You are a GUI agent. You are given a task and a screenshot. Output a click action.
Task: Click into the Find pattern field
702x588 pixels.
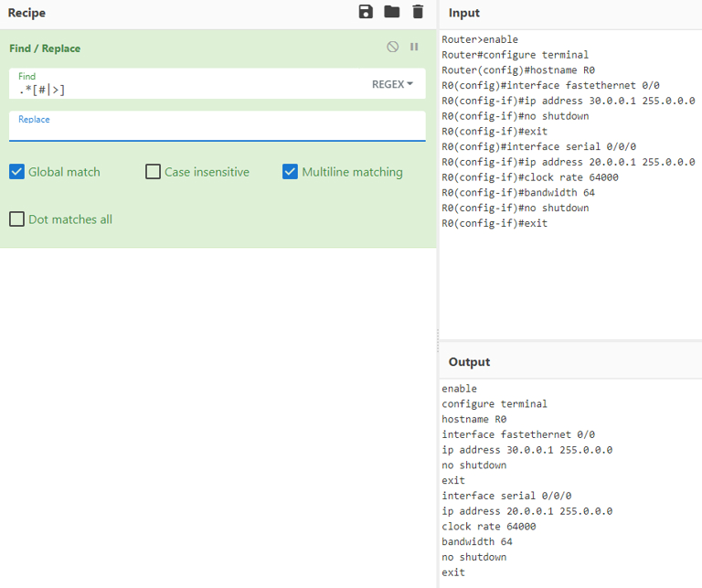pos(183,90)
